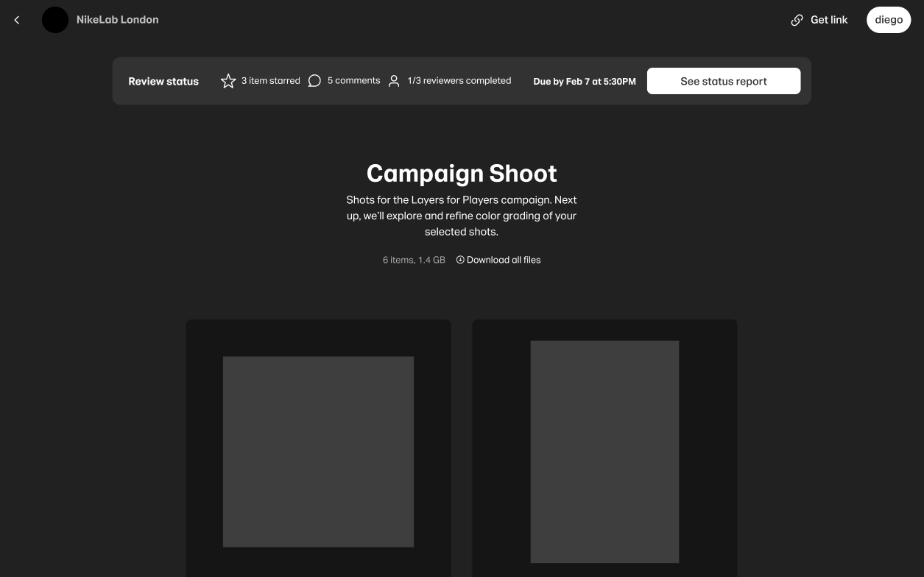924x577 pixels.
Task: Click the NikeLab London name
Action: (x=118, y=20)
